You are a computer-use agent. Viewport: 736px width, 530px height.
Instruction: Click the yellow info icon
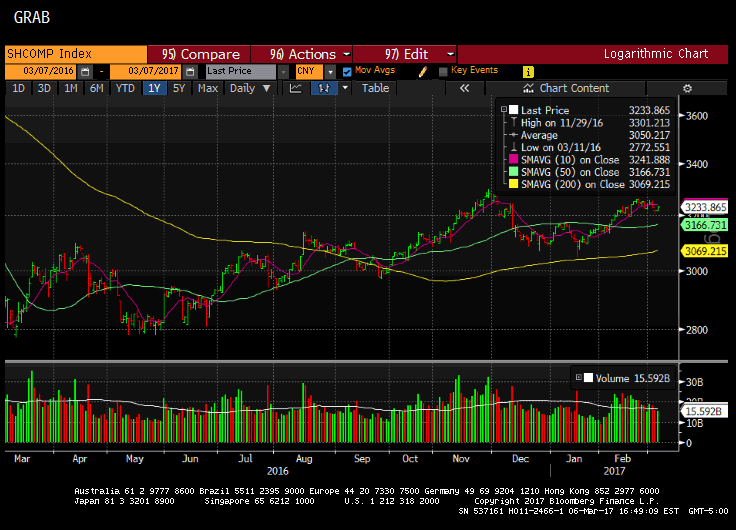(528, 72)
